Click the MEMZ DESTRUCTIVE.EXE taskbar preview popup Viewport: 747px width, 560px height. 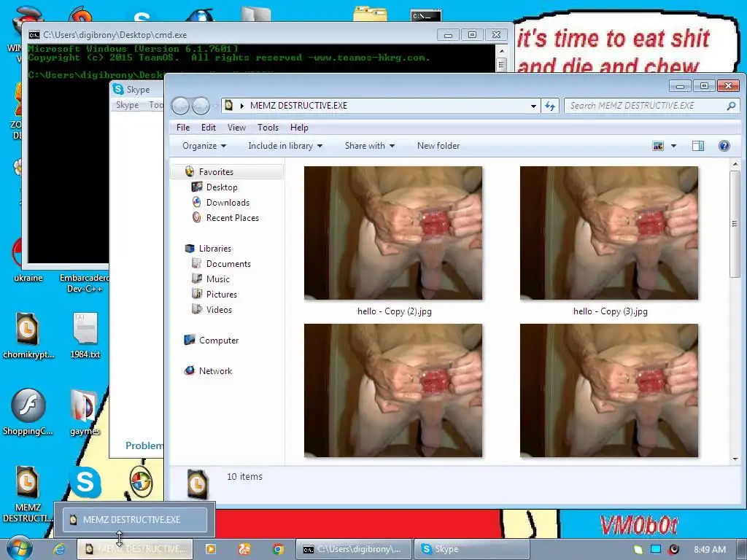click(135, 519)
